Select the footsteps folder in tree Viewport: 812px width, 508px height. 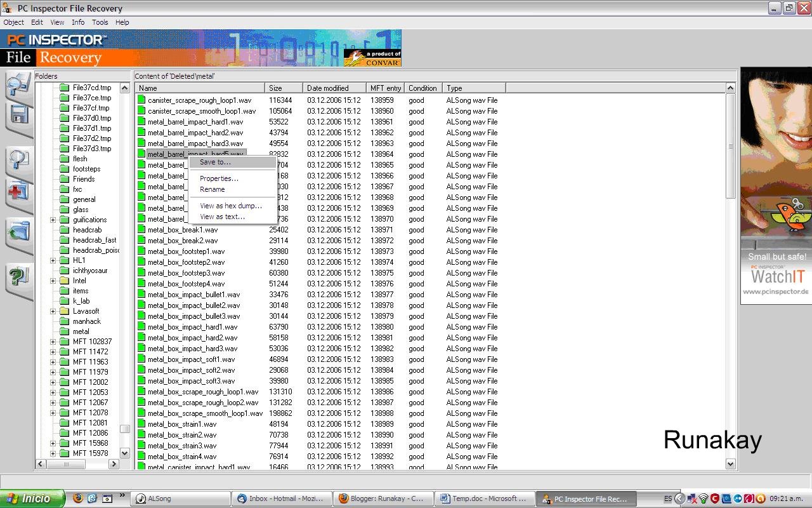[x=86, y=169]
